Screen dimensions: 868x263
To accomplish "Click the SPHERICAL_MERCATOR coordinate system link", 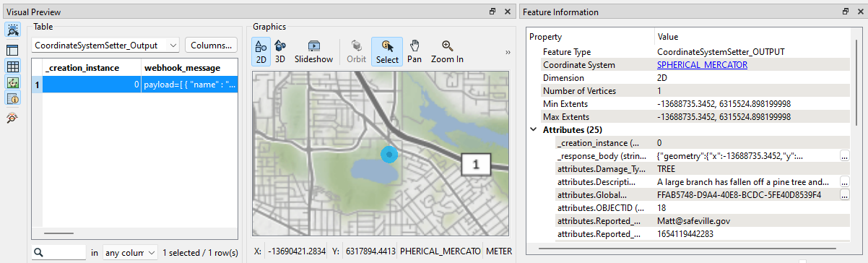I will [x=702, y=65].
